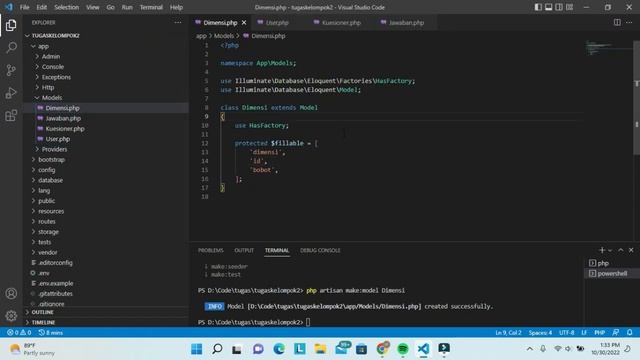The width and height of the screenshot is (640, 360).
Task: Open the Explorer view in activity bar
Action: pos(11,25)
